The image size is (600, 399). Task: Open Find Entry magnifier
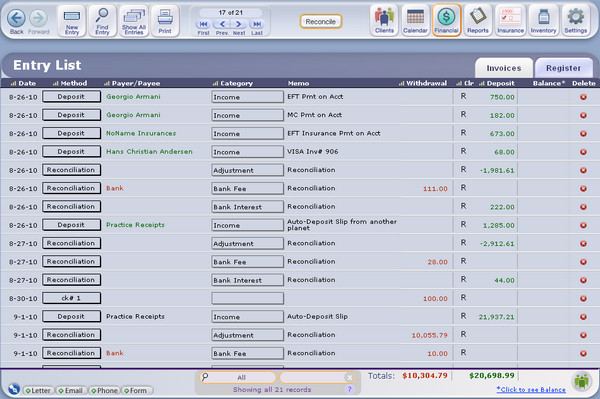(102, 21)
